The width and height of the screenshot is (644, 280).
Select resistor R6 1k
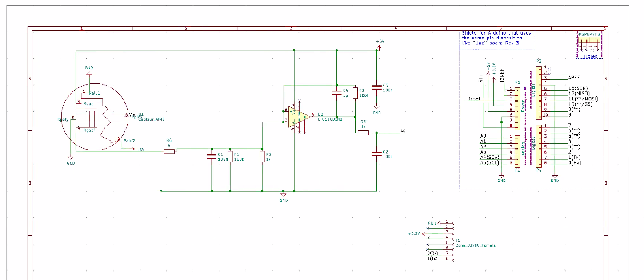click(363, 132)
